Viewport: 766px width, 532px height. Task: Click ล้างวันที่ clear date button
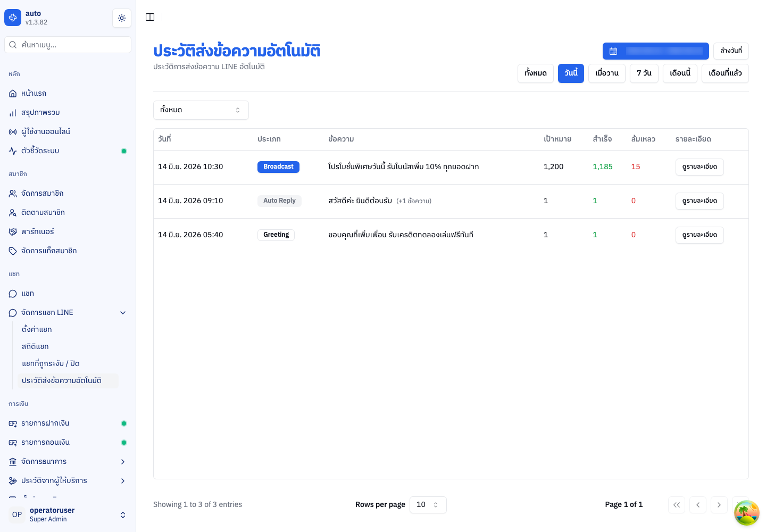[731, 51]
